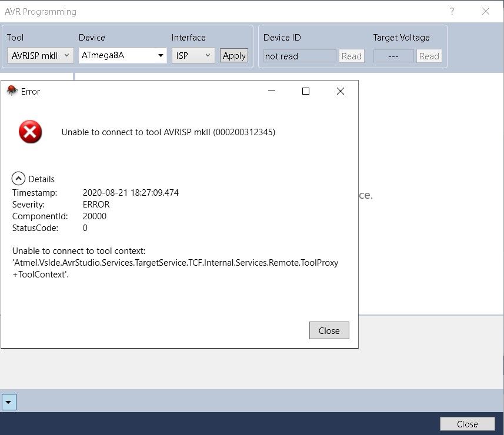Select the timestamp 2020-08-21 18:27:09.474 text
504x435 pixels.
pos(131,192)
